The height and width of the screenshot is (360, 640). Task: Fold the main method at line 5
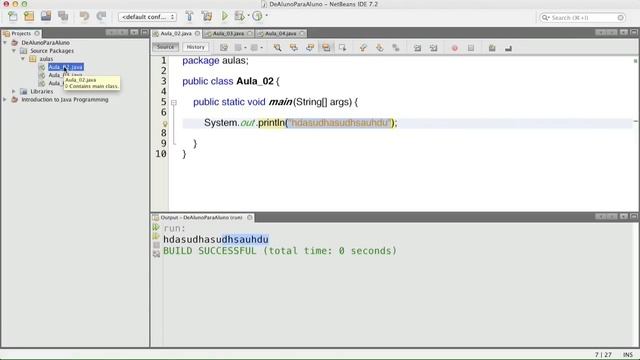[174, 102]
